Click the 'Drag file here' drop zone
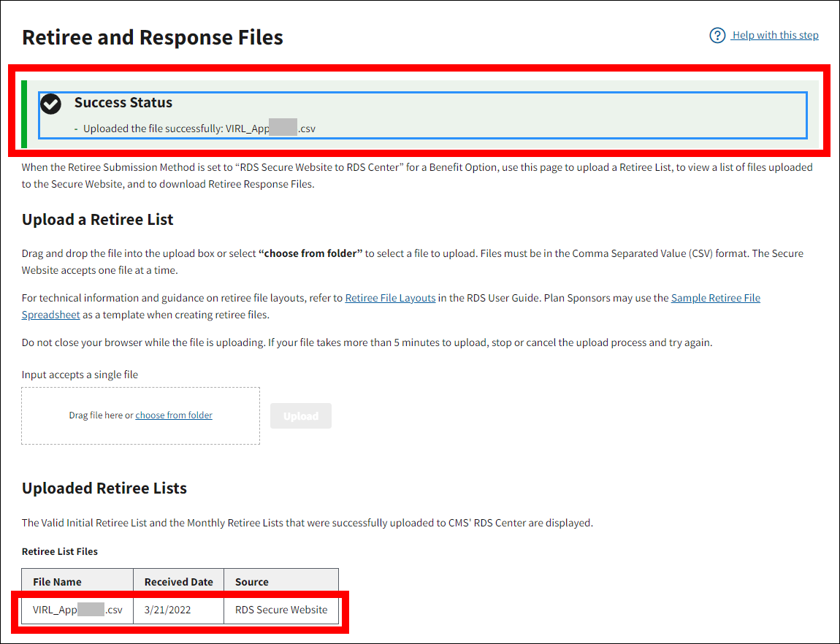Viewport: 840px width, 644px height. [x=102, y=415]
